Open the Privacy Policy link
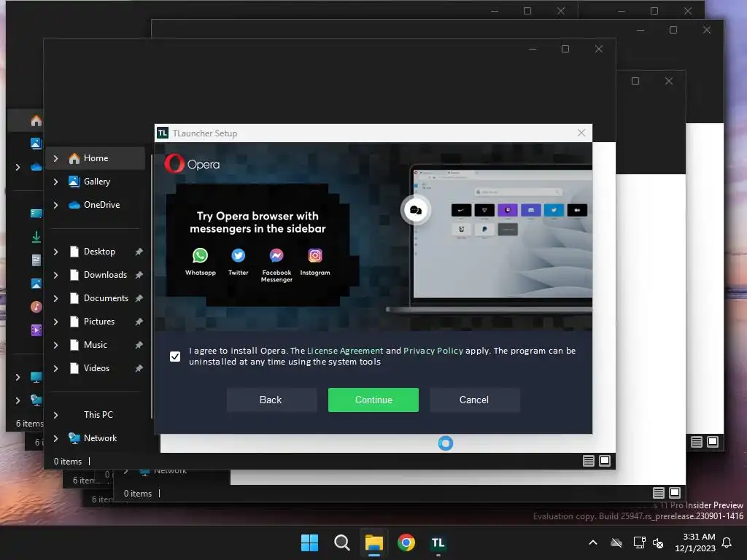Viewport: 747px width, 560px height. (433, 351)
